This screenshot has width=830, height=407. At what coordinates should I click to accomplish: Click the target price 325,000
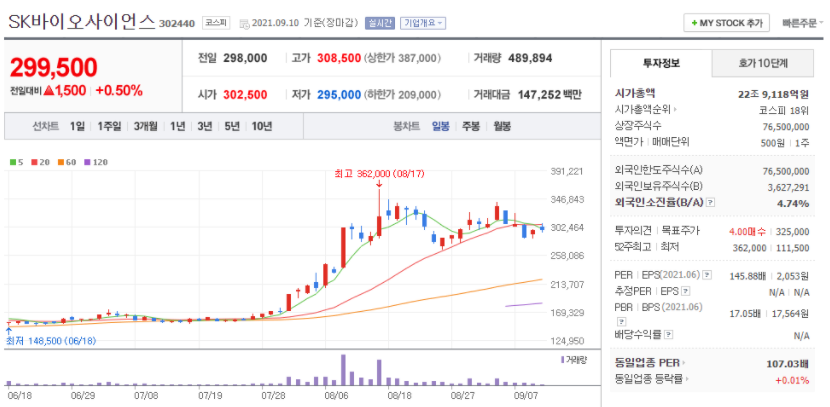coord(792,232)
